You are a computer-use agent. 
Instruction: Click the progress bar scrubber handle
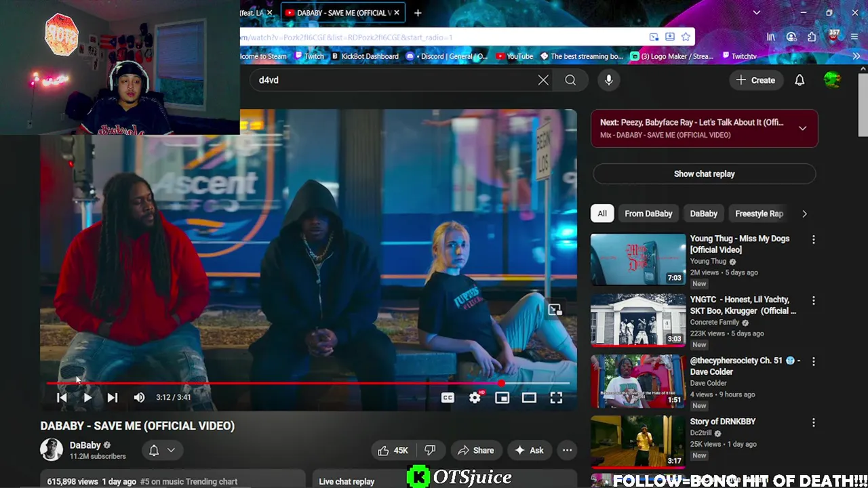pyautogui.click(x=501, y=384)
